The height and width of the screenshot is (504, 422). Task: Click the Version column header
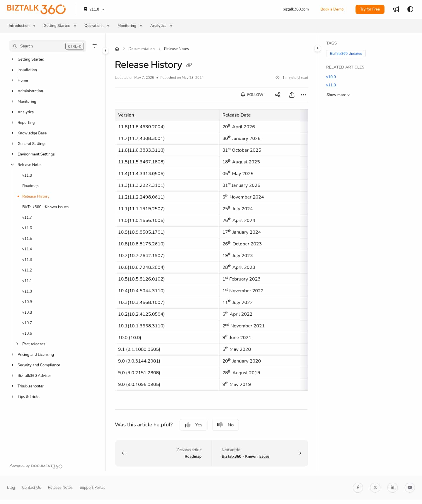pyautogui.click(x=167, y=115)
